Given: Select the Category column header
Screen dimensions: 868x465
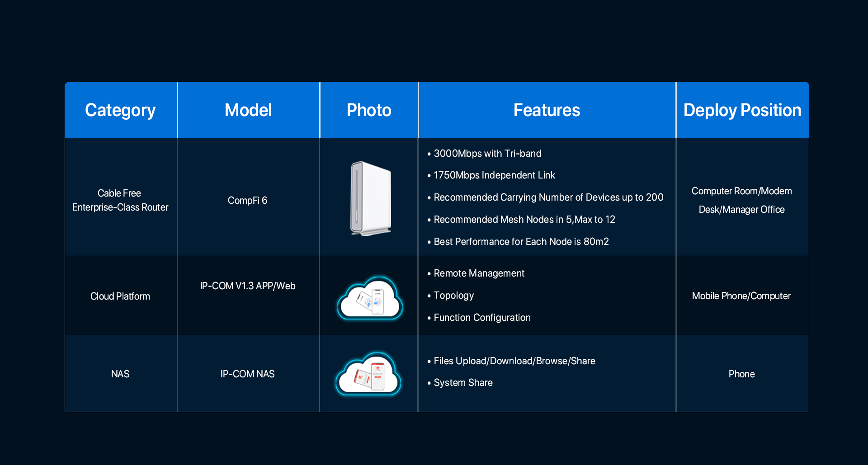Looking at the screenshot, I should (120, 110).
